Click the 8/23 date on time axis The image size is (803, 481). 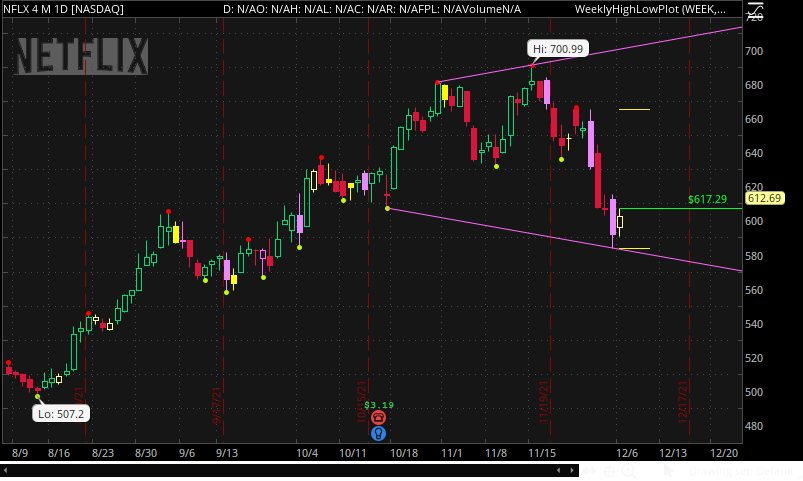click(103, 453)
